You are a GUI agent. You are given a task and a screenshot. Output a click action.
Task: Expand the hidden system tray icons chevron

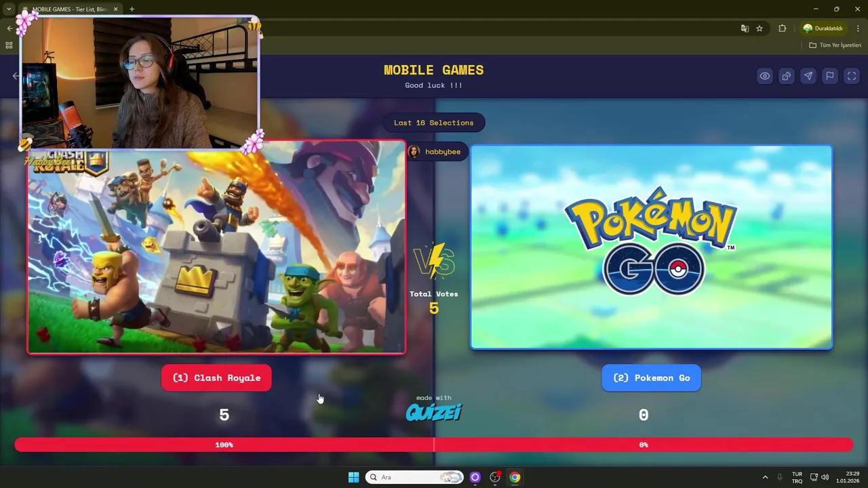pyautogui.click(x=765, y=477)
